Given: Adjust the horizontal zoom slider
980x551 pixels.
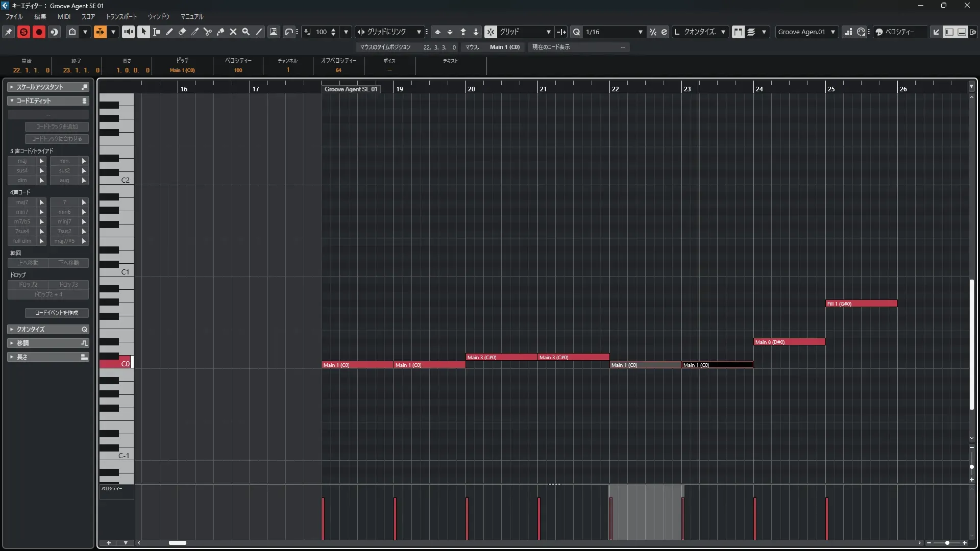Looking at the screenshot, I should 947,543.
